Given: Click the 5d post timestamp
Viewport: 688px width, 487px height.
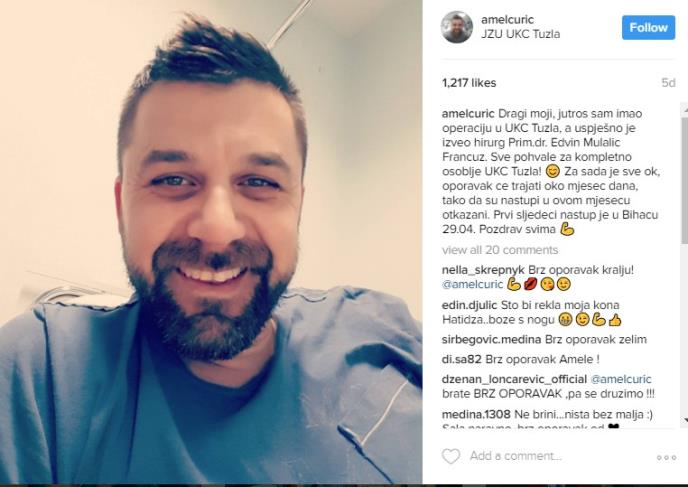Looking at the screenshot, I should pos(668,83).
